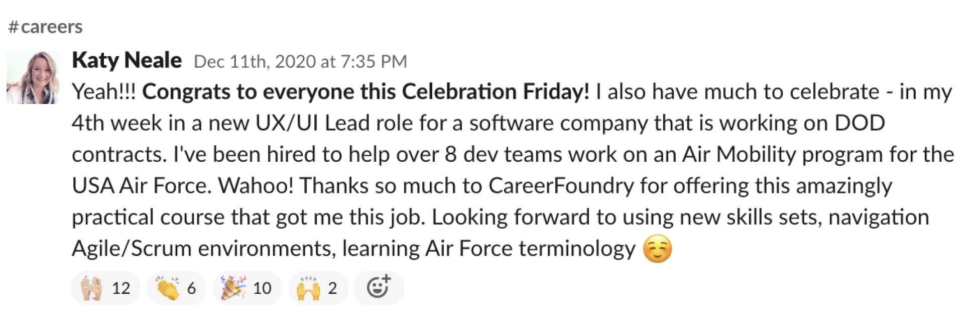This screenshot has height=319, width=980.
Task: Add to the party popper reaction
Action: [247, 288]
